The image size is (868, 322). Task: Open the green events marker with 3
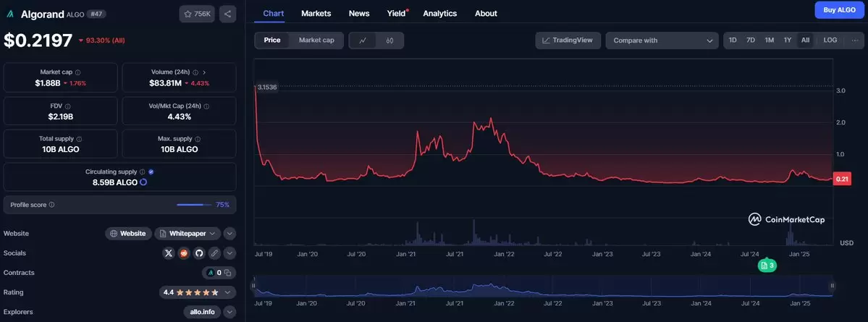767,266
